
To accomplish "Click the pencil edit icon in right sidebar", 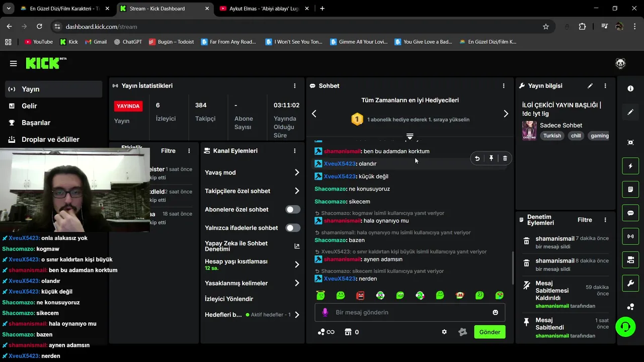I will (630, 112).
